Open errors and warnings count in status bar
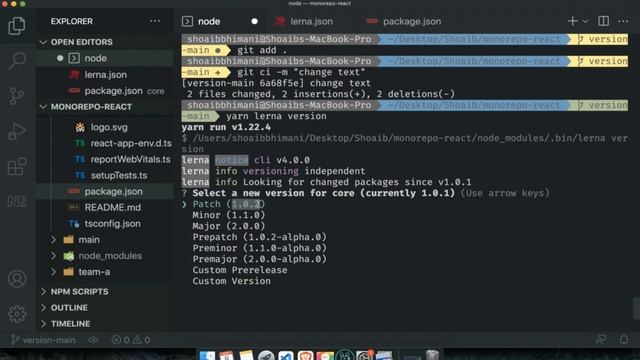640x360 pixels. click(131, 340)
